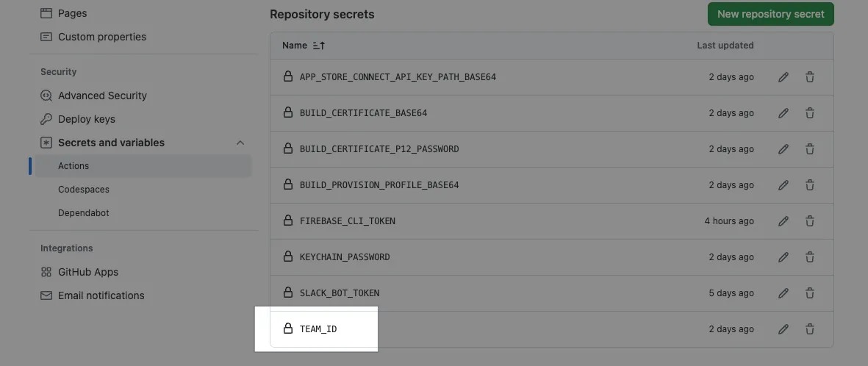Trash the TEAM_ID secret
The width and height of the screenshot is (868, 366).
(810, 329)
